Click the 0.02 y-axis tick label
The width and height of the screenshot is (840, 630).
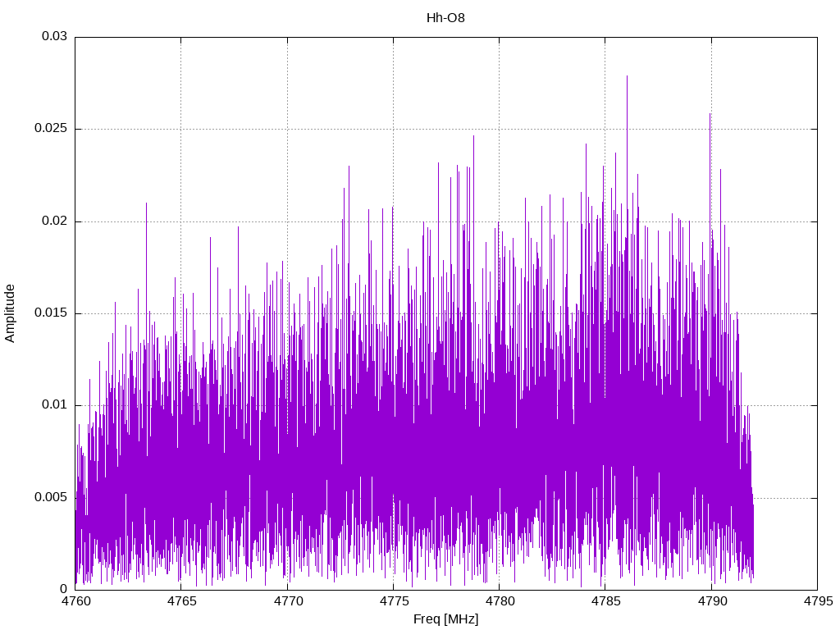(x=54, y=221)
